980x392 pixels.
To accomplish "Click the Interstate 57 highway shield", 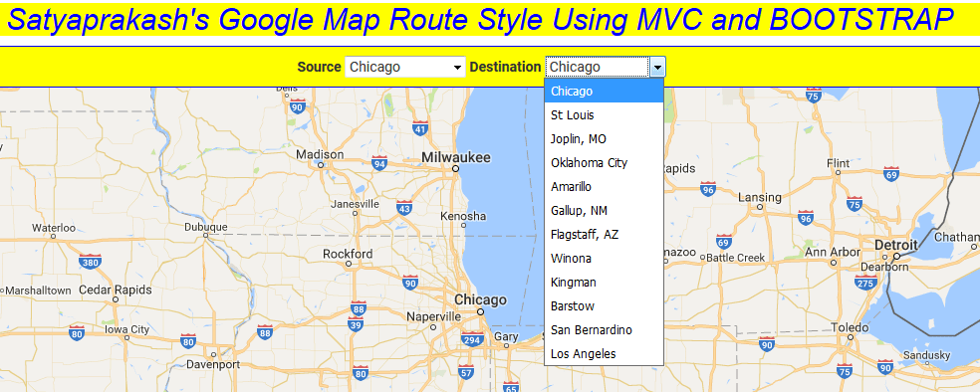I will click(x=465, y=373).
